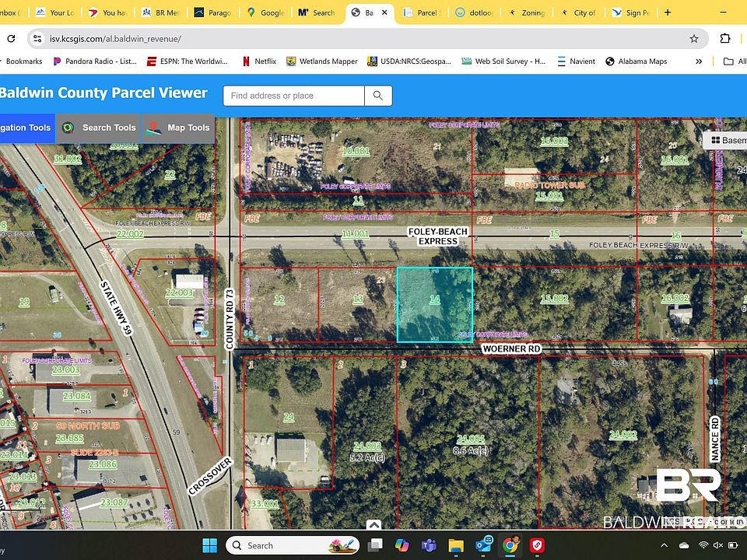Open the USDA NRCS Geospatial bookmark
This screenshot has width=747, height=560.
409,61
